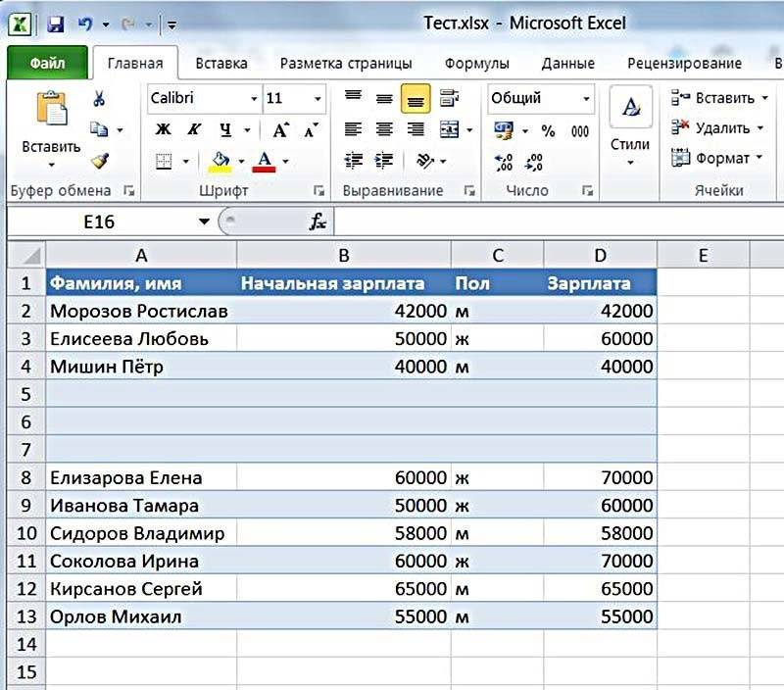Toggle Wrap Text in the alignment group
784x690 pixels.
coord(449,98)
